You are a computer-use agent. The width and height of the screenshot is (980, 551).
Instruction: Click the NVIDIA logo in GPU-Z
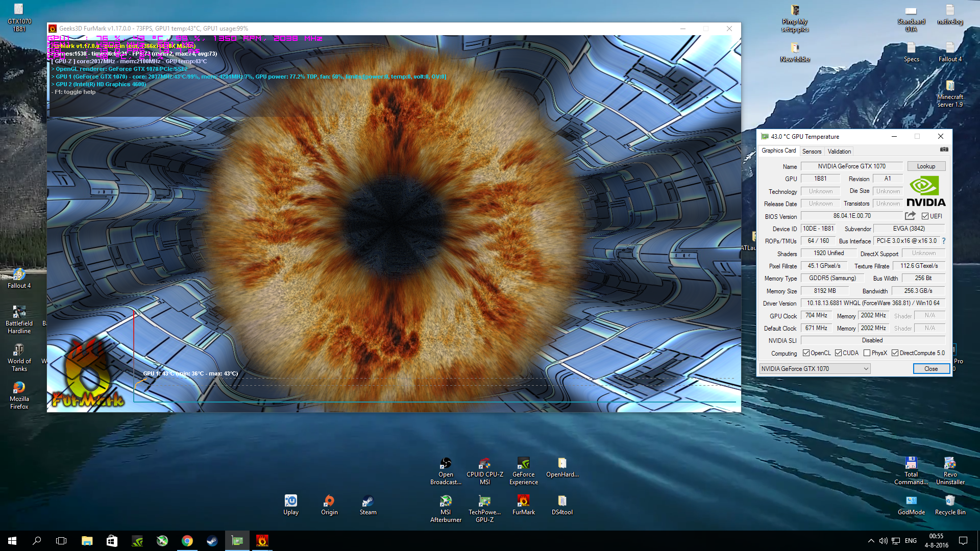[x=926, y=191]
